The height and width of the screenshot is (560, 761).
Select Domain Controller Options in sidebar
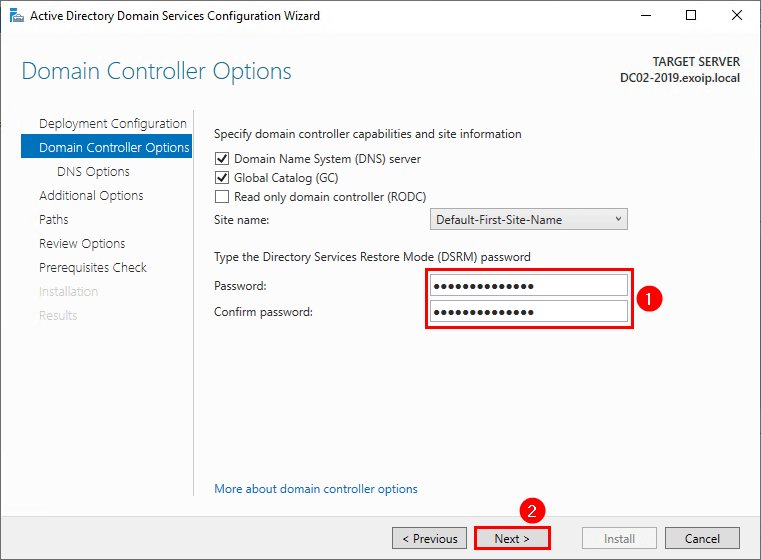coord(106,147)
